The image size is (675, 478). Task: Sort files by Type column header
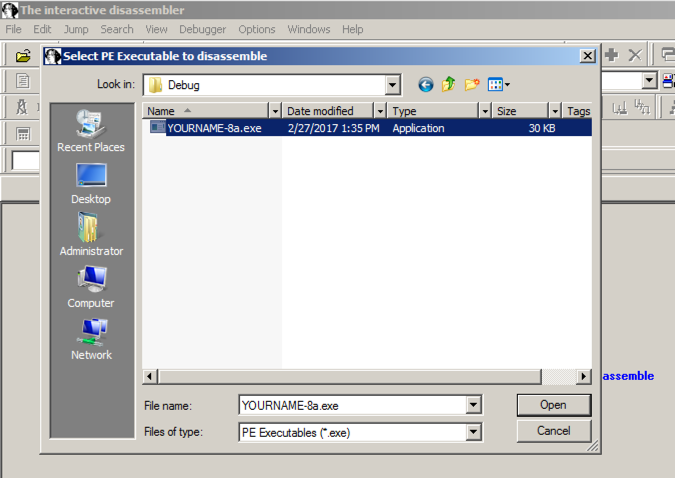433,111
